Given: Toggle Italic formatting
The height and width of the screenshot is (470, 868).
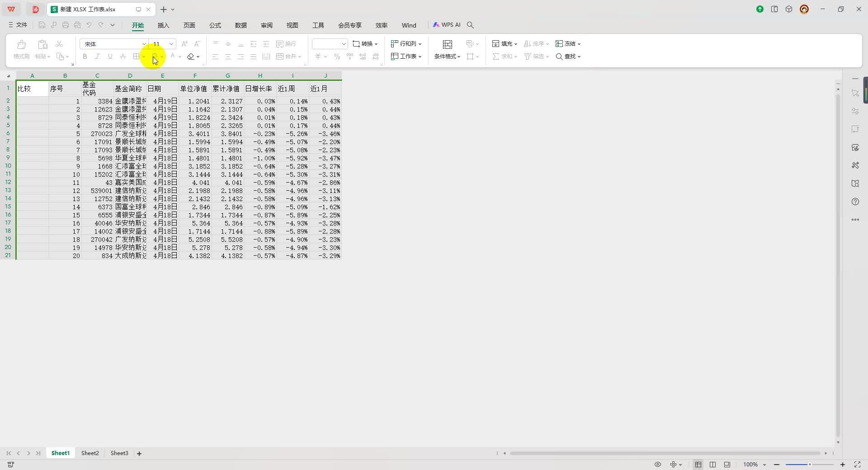Looking at the screenshot, I should (x=97, y=56).
